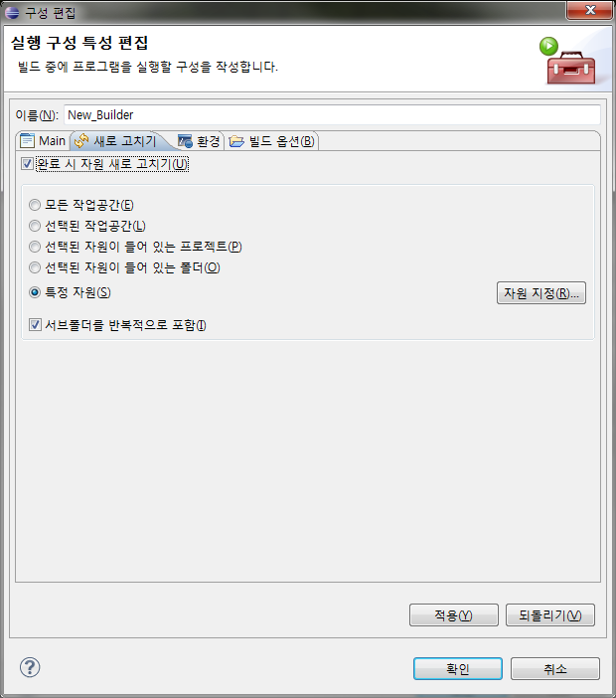Select the 모든 작업공간 radio option

[x=35, y=205]
